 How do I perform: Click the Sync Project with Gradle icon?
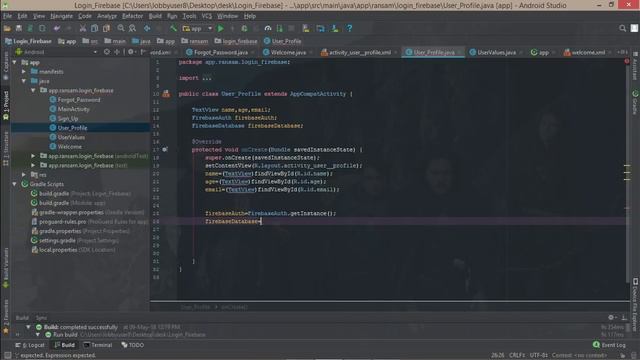point(320,29)
